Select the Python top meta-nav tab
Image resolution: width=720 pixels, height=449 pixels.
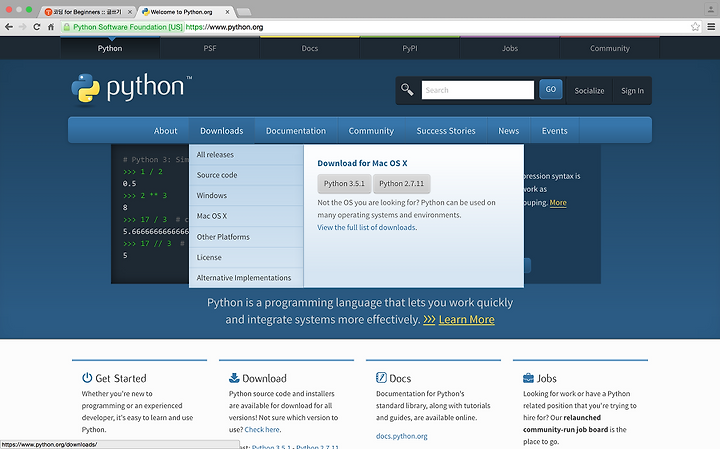coord(110,48)
